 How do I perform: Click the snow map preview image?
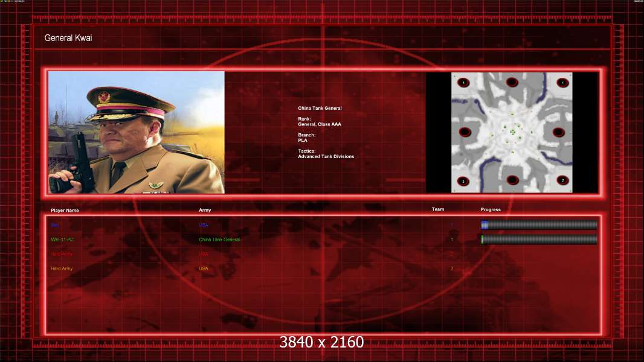point(512,132)
